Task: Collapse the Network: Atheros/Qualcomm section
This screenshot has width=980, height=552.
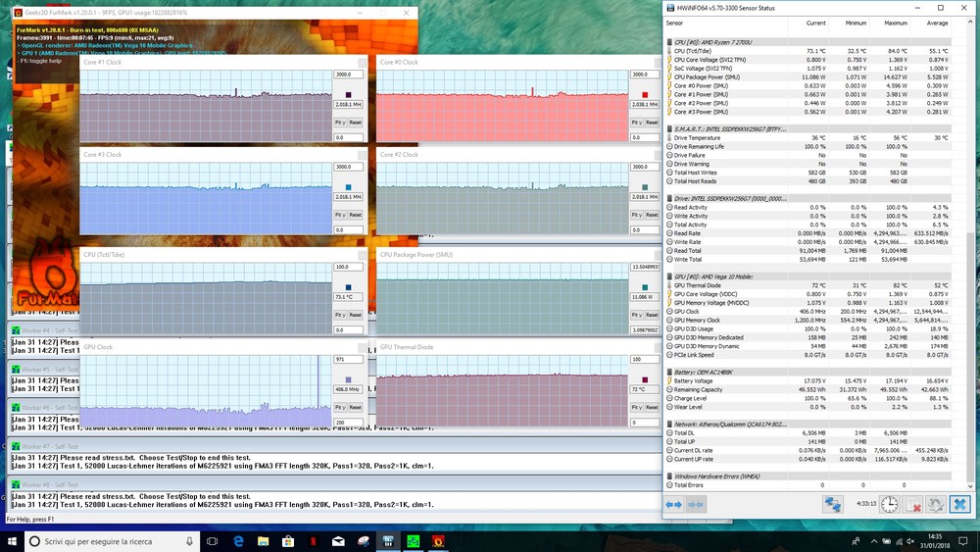Action: [670, 424]
